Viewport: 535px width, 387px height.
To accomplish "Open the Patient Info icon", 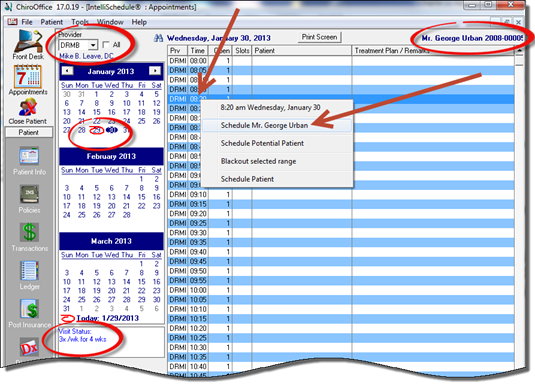I will click(29, 156).
